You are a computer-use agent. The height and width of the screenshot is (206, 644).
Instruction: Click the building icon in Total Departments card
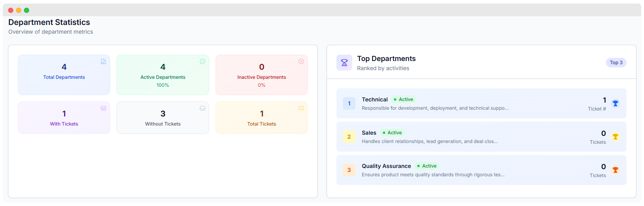click(103, 61)
